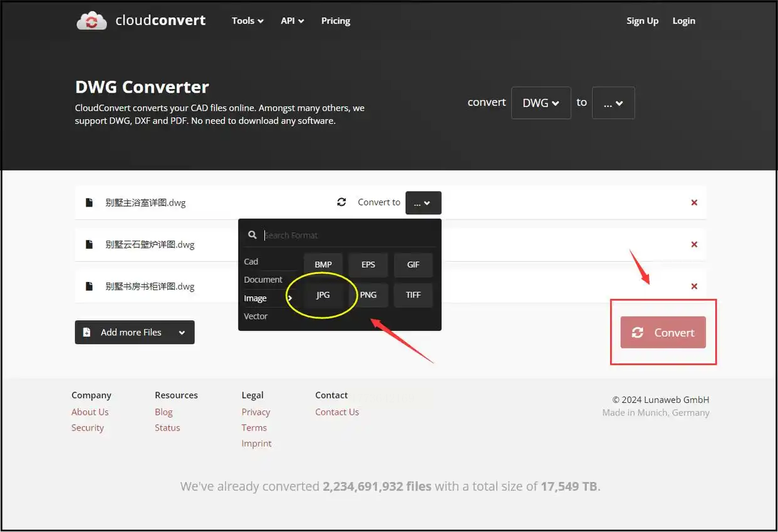Screen dimensions: 778x532
Task: Click the Login link
Action: click(x=683, y=21)
